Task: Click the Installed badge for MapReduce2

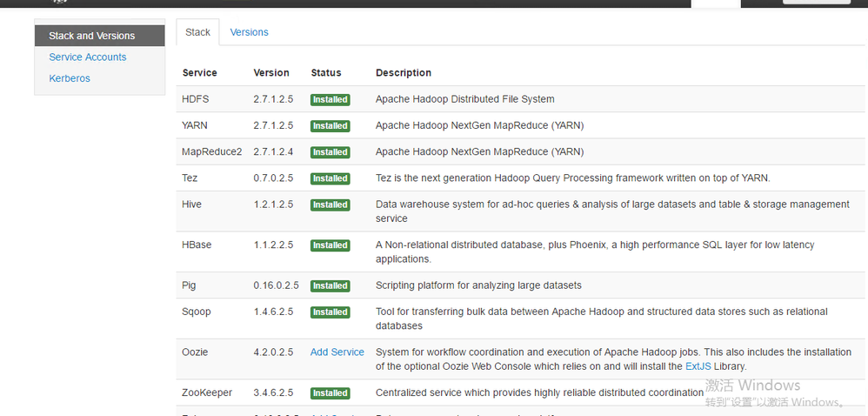Action: [331, 152]
